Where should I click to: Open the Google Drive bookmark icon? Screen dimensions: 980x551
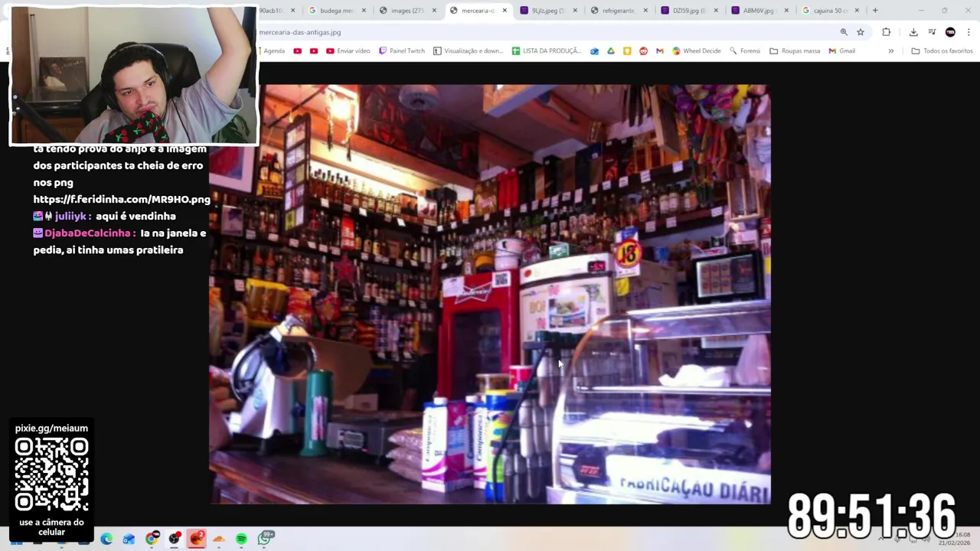[x=611, y=51]
